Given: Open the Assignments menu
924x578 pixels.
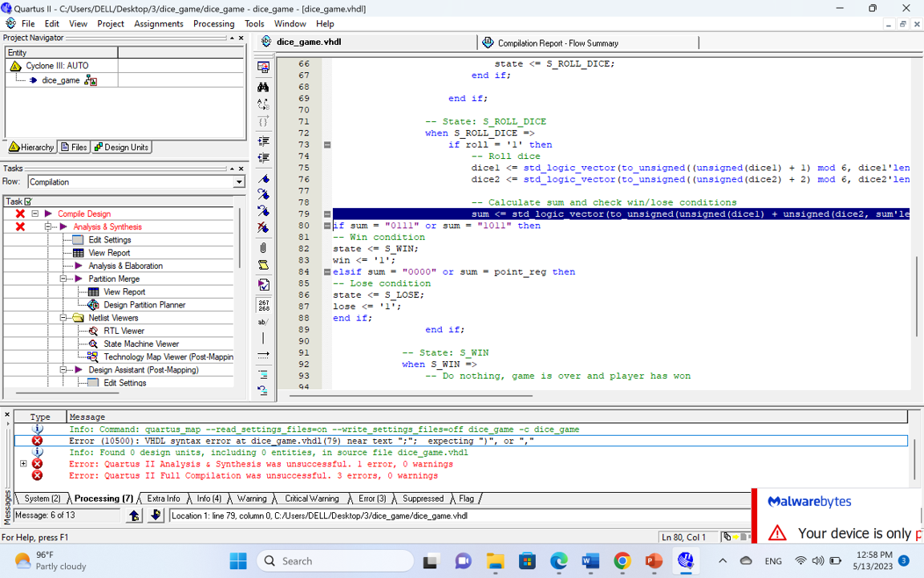Looking at the screenshot, I should coord(158,23).
